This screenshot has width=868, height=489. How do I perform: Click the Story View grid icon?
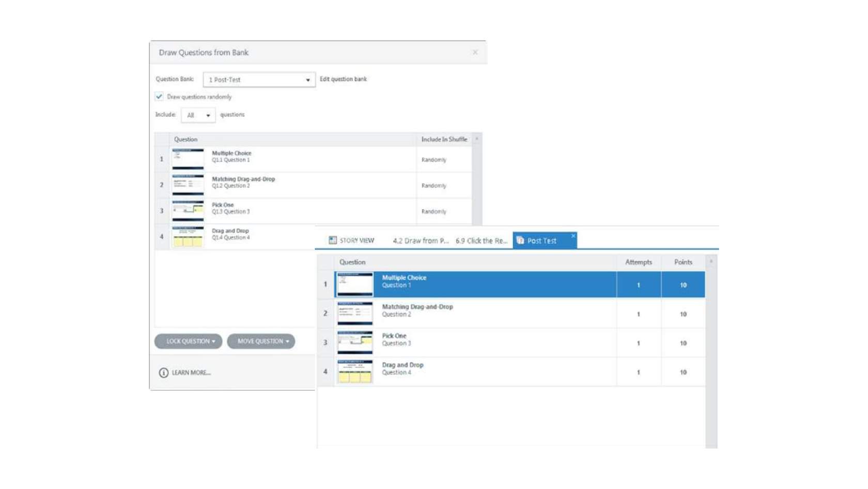pyautogui.click(x=333, y=240)
